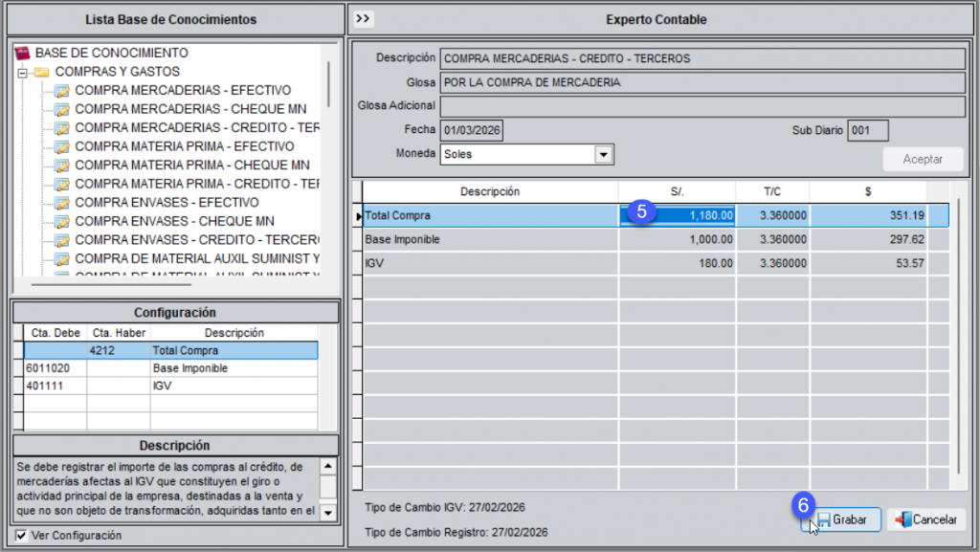Select COMPRA MERCADERIAS - CREDITO - TER item
The height and width of the screenshot is (552, 980).
click(197, 128)
